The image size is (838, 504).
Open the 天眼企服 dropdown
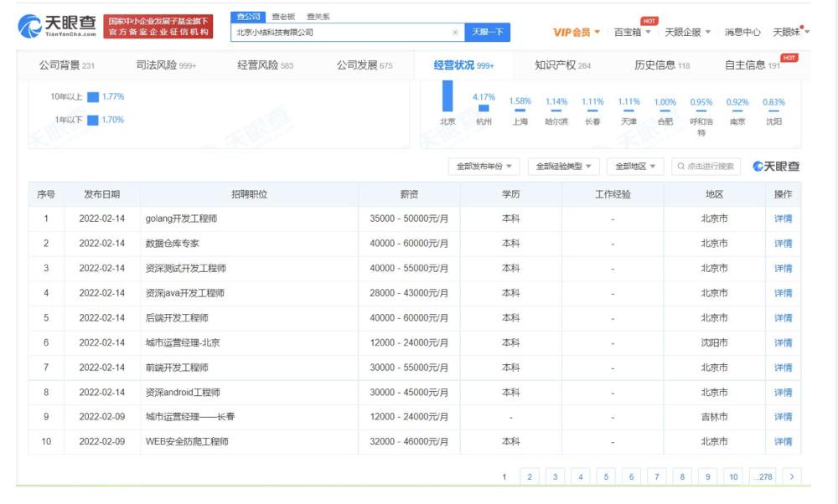[x=687, y=33]
